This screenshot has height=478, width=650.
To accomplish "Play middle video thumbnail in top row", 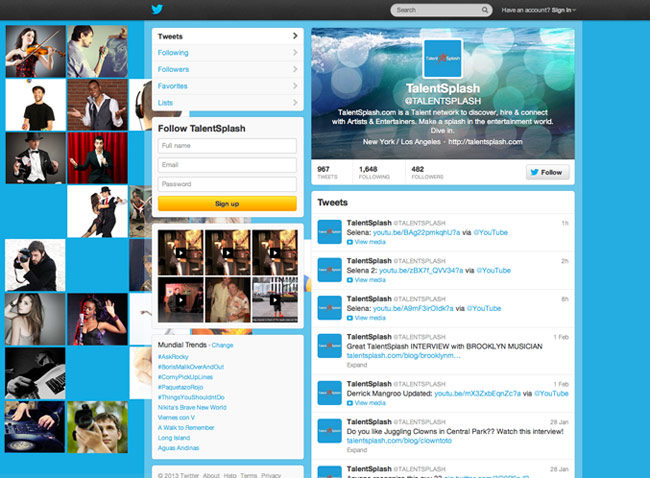I will pos(228,252).
